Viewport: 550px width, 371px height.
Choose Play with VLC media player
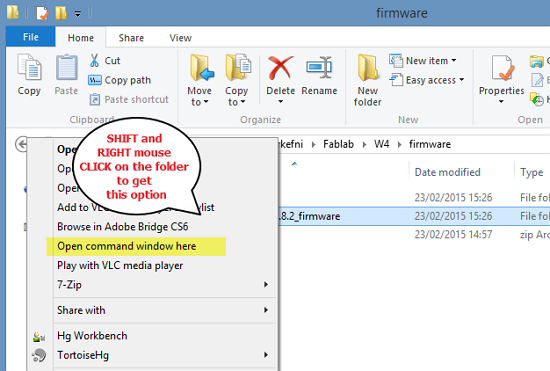coord(120,265)
